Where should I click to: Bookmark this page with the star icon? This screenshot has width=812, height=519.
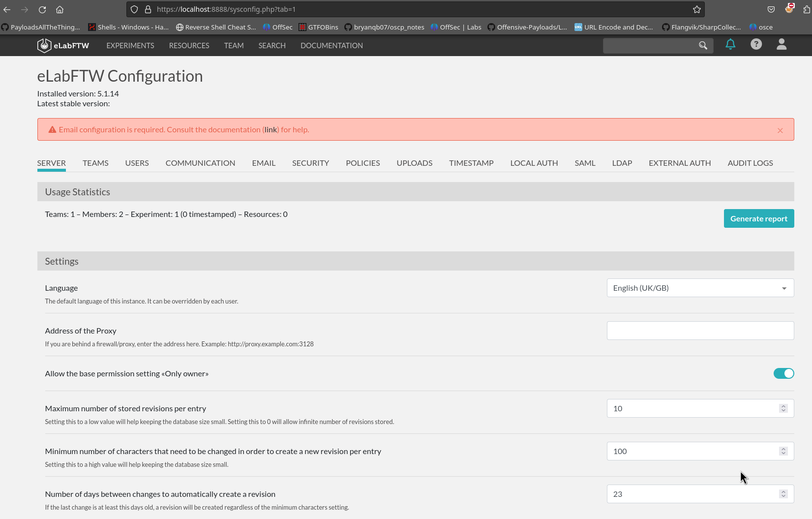pyautogui.click(x=696, y=9)
